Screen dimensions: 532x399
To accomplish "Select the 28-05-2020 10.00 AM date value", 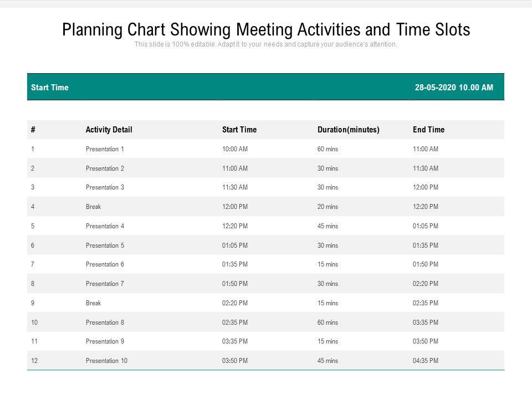I will tap(454, 88).
